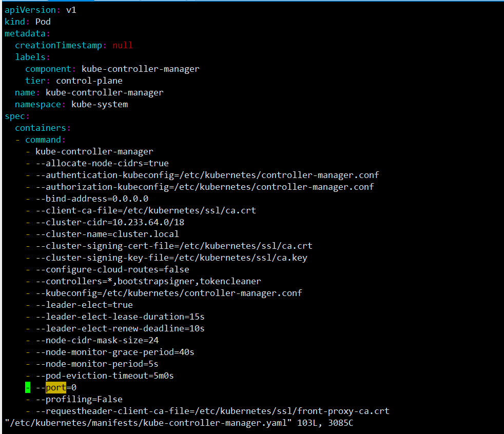The height and width of the screenshot is (434, 504).
Task: Click the --cluster-cidr=10.233.64.0/18 line
Action: click(x=109, y=222)
